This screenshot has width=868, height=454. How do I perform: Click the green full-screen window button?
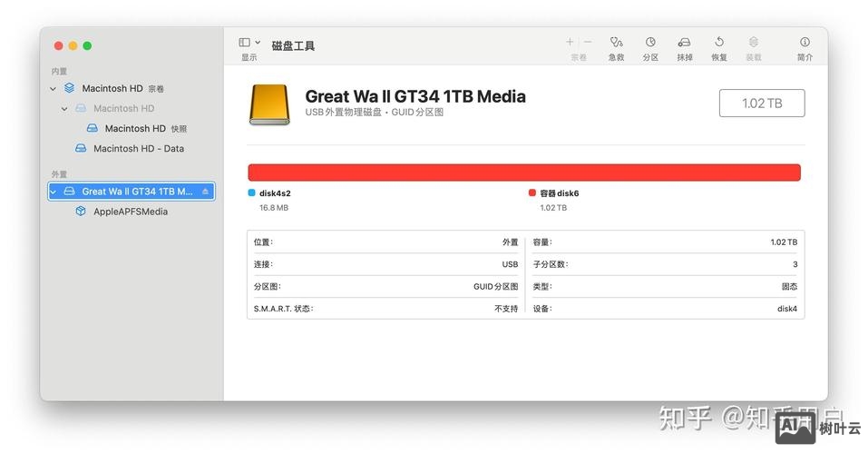87,45
